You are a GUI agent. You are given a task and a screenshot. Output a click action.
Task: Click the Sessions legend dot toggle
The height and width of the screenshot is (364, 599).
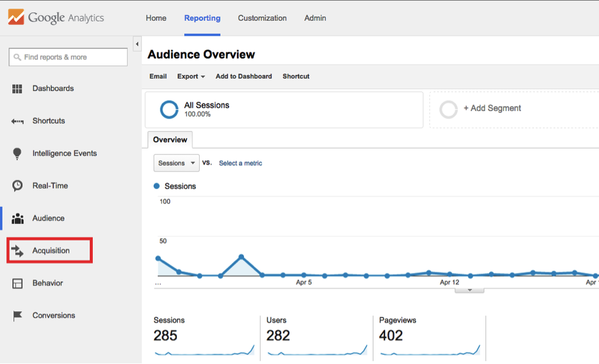[156, 187]
